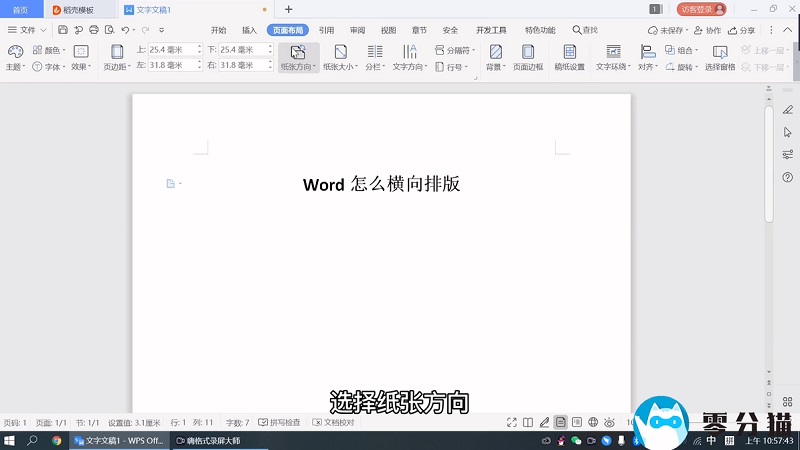Open the 审阅 review ribbon tab
The height and width of the screenshot is (450, 800).
point(357,30)
